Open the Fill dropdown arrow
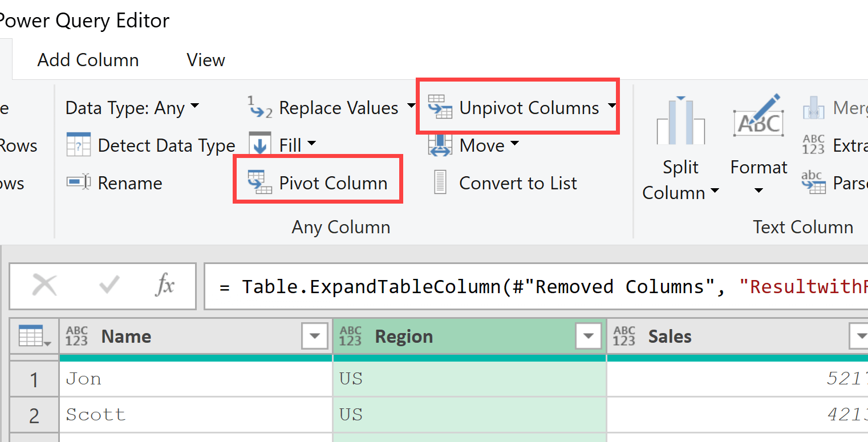Viewport: 868px width, 442px height. tap(312, 144)
